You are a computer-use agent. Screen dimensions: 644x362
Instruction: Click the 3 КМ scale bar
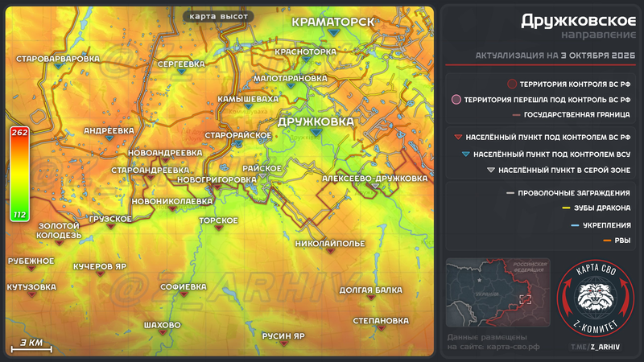coord(31,346)
